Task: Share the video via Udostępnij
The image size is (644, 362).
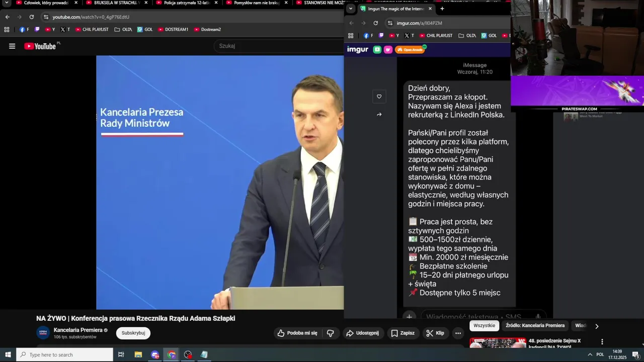Action: click(x=363, y=333)
